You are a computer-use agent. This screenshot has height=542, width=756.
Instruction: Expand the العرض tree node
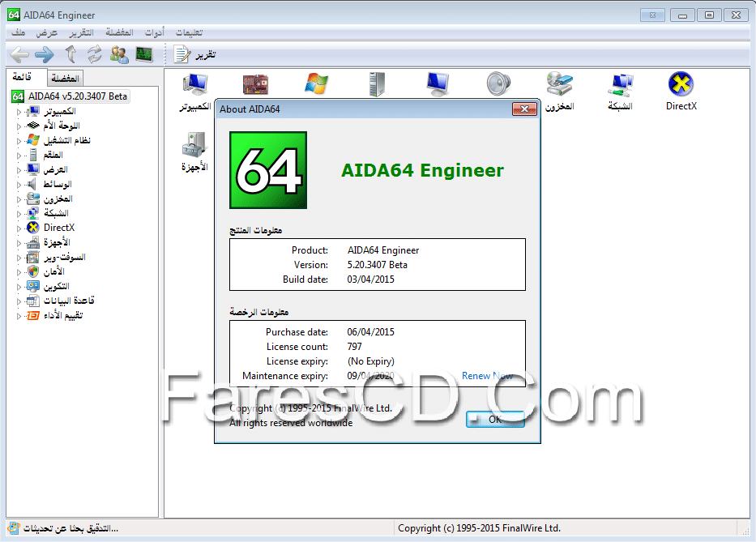click(x=19, y=170)
